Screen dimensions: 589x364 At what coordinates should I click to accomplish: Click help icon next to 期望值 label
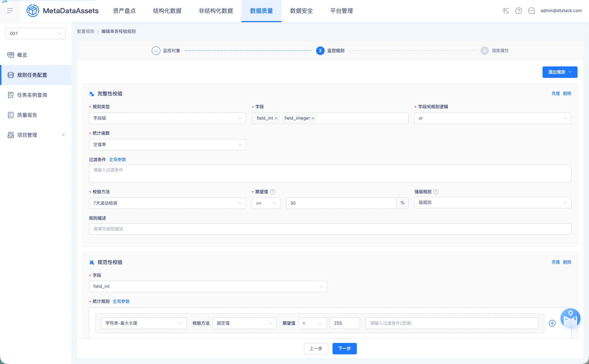coord(273,192)
